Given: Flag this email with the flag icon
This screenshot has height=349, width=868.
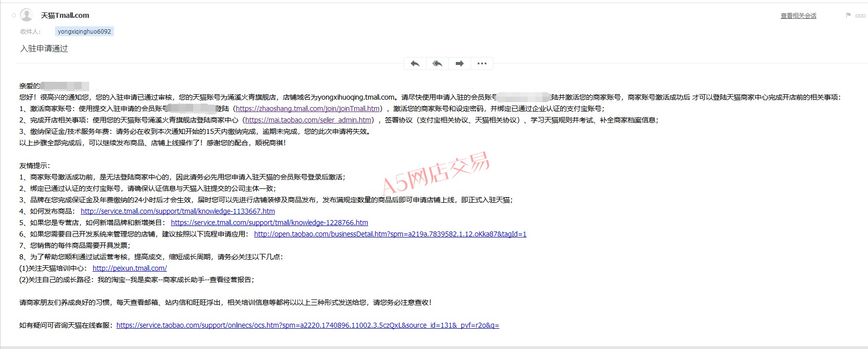Looking at the screenshot, I should coord(848,15).
